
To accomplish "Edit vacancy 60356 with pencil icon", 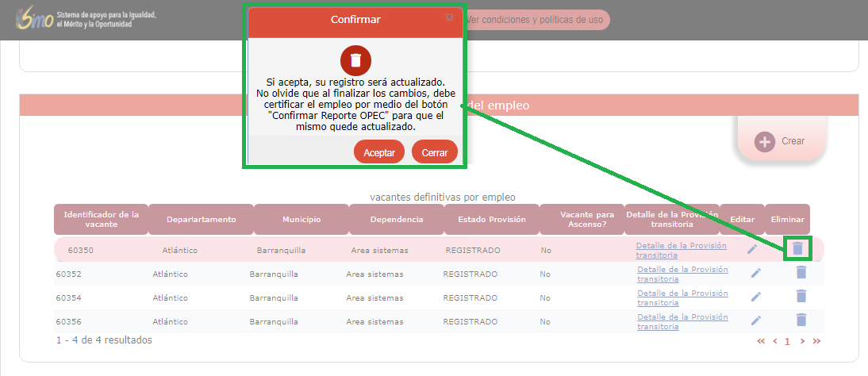I will (x=755, y=321).
